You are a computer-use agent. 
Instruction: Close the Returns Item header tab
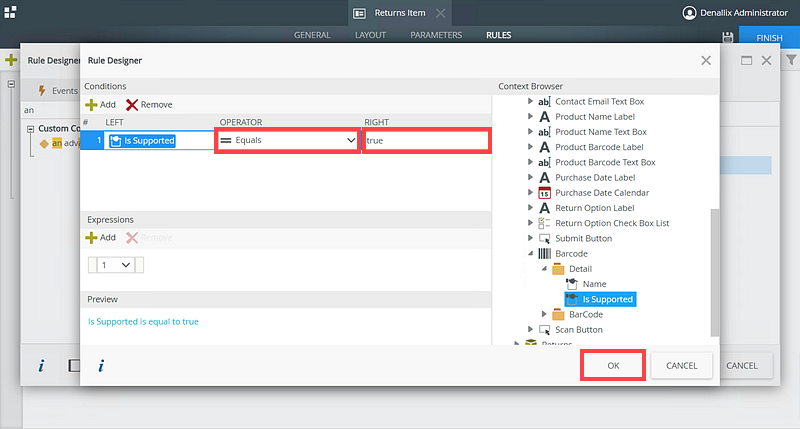click(x=440, y=13)
